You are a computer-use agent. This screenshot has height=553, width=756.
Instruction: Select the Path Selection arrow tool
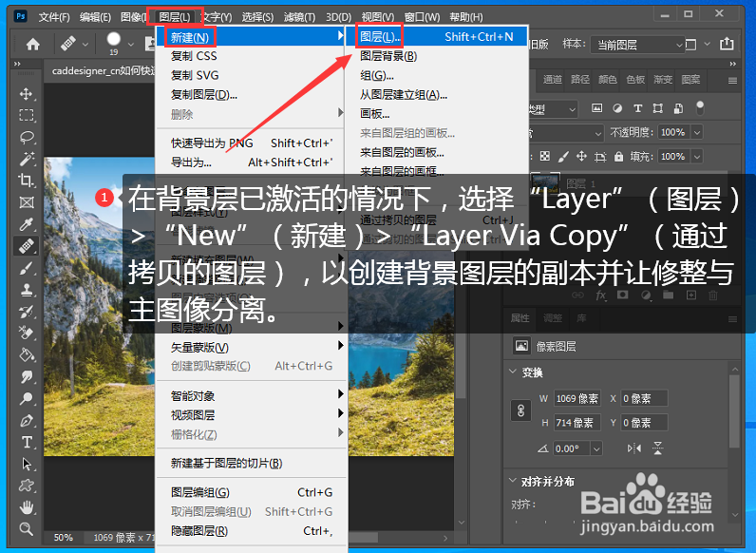tap(26, 464)
